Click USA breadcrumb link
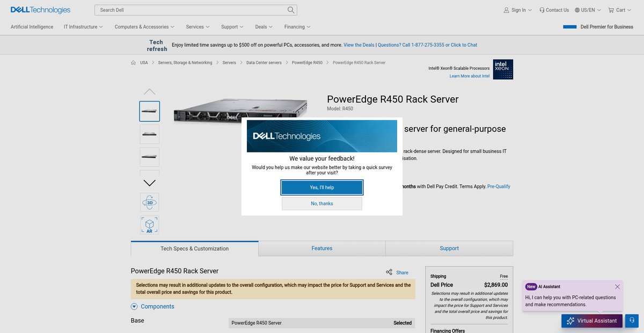 [144, 63]
